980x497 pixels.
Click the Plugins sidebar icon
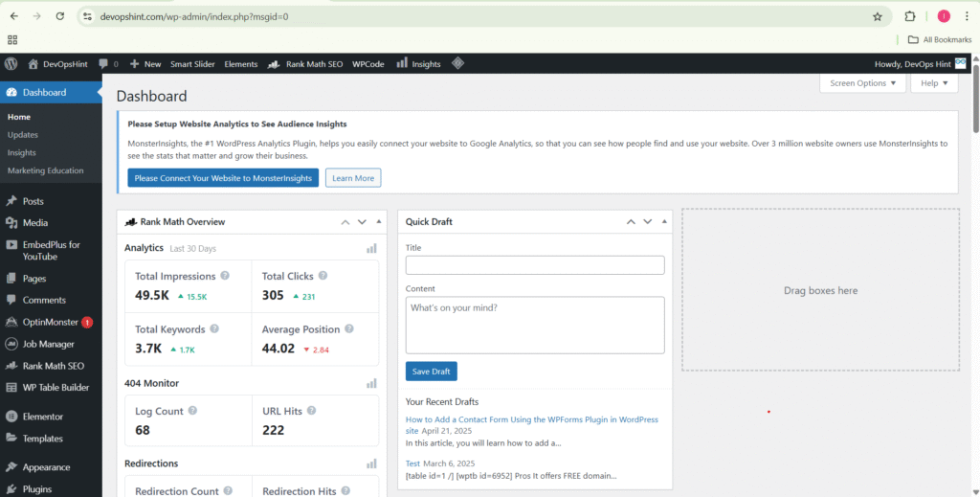(11, 489)
